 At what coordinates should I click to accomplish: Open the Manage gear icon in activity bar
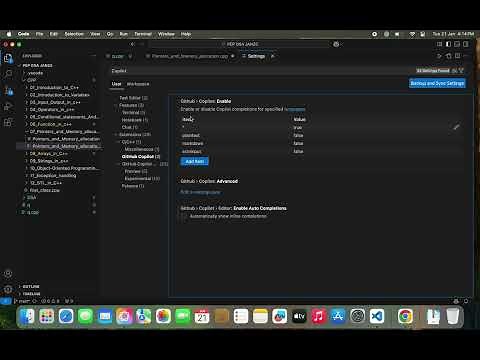[8, 289]
